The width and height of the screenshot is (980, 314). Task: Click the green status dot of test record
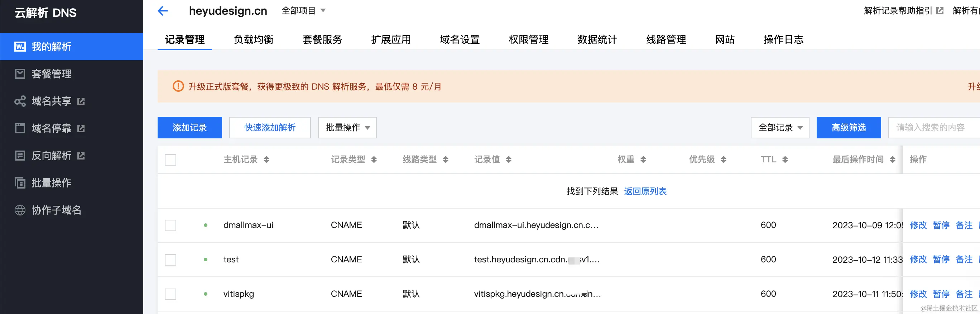click(206, 260)
